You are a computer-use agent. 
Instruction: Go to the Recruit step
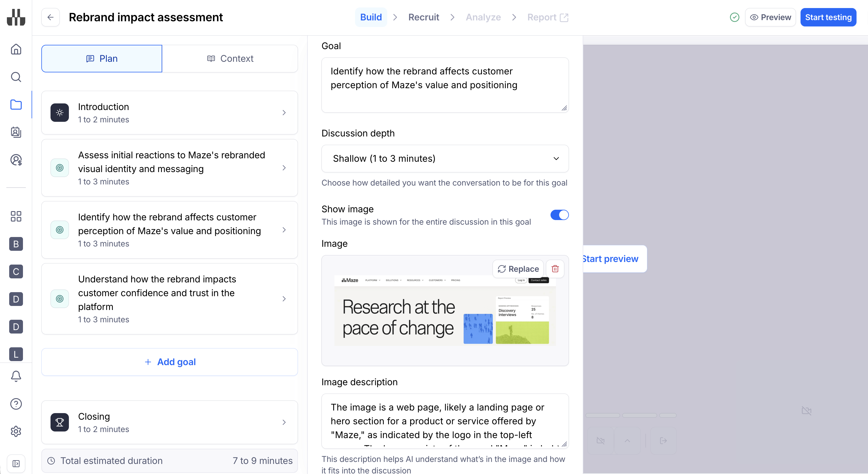click(424, 17)
